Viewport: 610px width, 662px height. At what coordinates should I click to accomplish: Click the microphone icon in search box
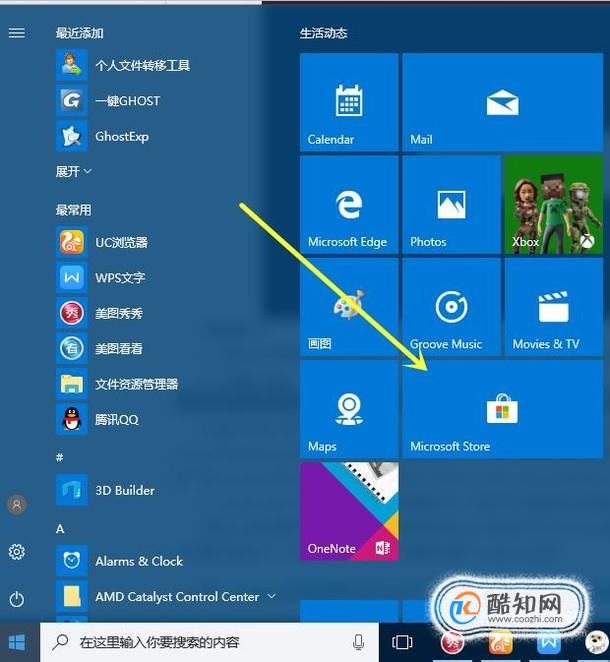[x=358, y=642]
